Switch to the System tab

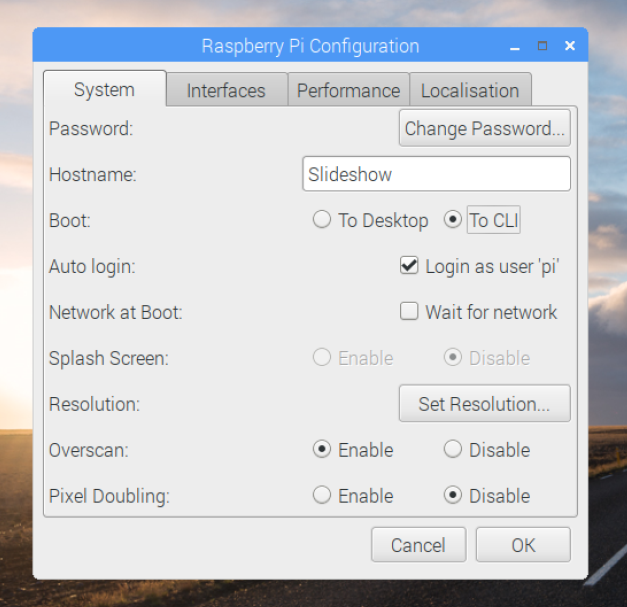[104, 90]
